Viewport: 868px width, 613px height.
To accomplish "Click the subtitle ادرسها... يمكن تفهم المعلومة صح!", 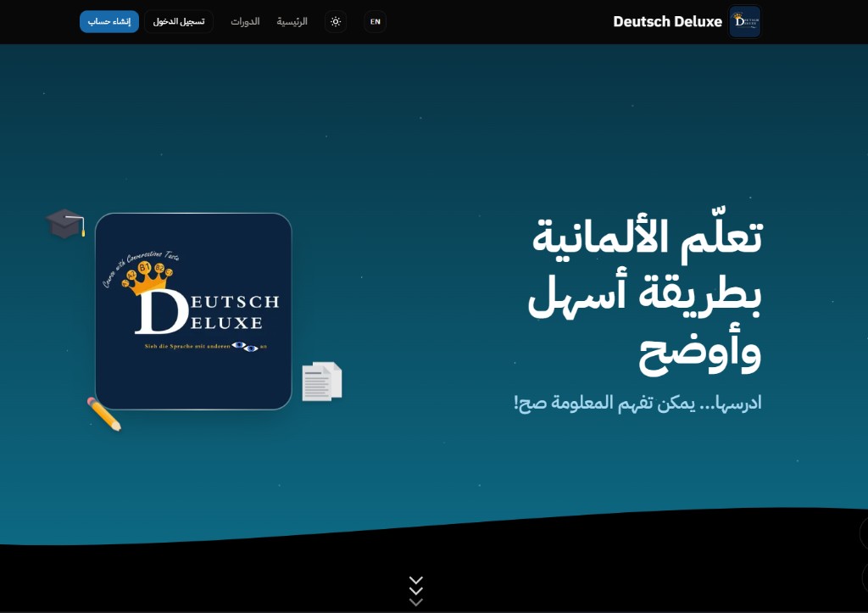I will [x=637, y=403].
